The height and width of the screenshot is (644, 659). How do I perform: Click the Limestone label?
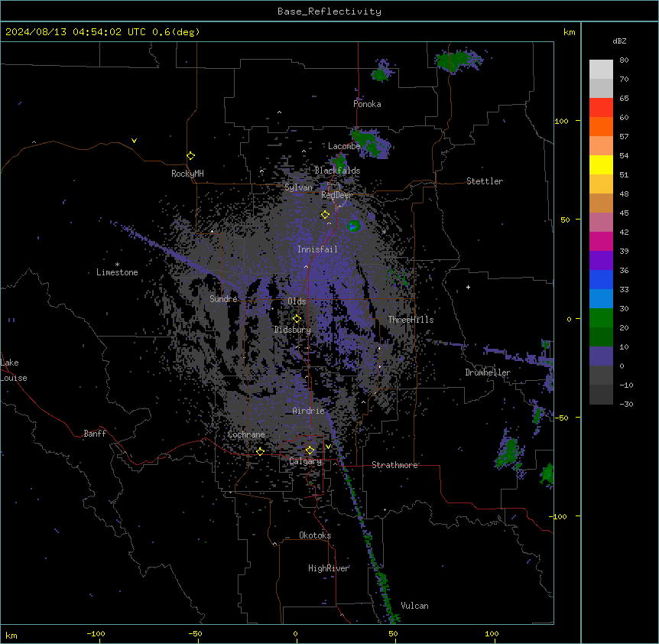tap(117, 272)
